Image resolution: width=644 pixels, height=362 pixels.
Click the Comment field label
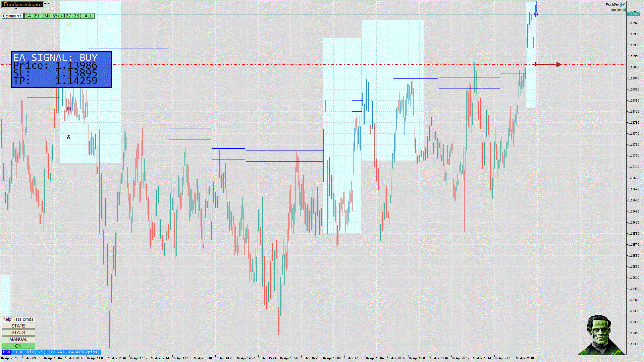tap(12, 16)
